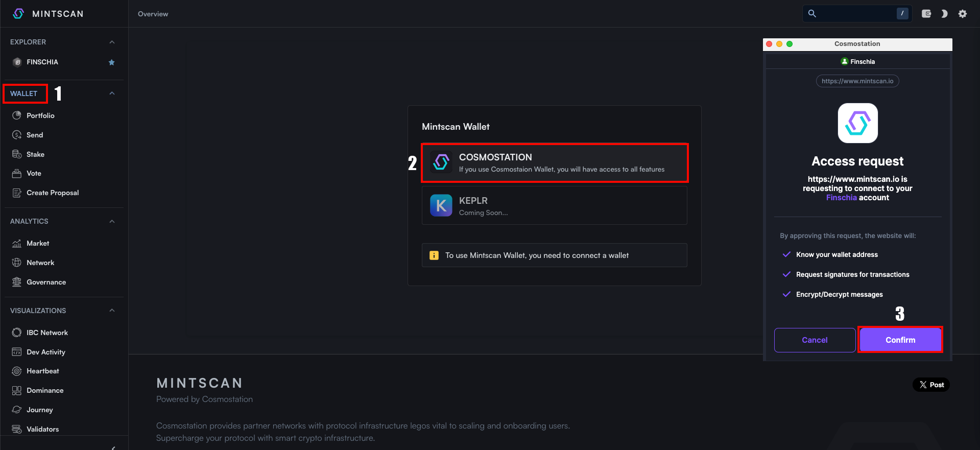Click the Mintscan logo icon
The width and height of the screenshot is (980, 450).
[18, 14]
